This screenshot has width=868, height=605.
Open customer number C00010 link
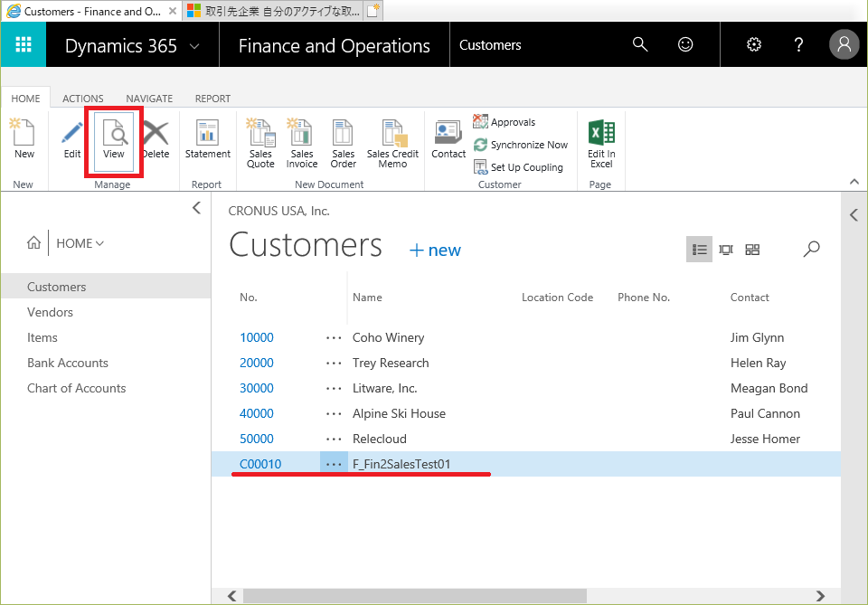(260, 464)
